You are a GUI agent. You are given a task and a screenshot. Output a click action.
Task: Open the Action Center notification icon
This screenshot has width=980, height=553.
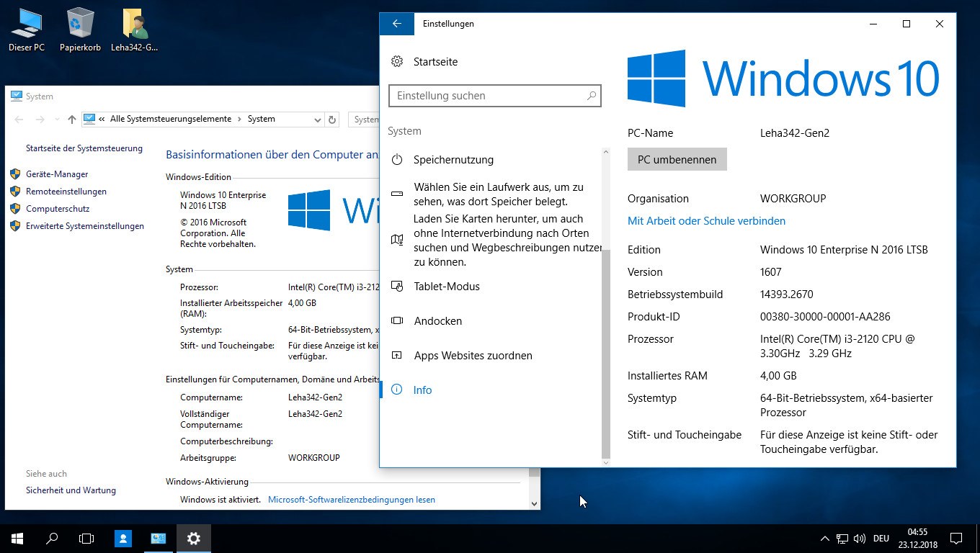click(956, 539)
